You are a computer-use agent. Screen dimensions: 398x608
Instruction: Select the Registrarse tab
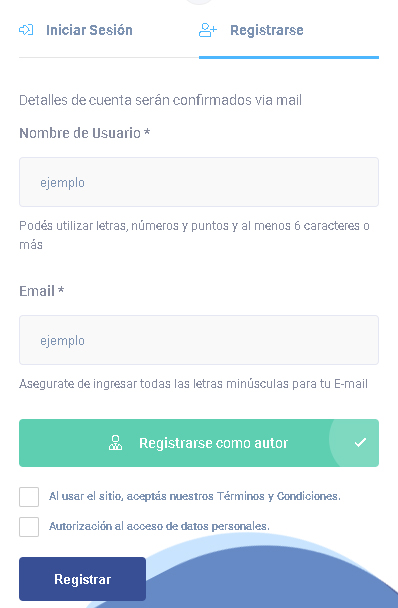266,30
